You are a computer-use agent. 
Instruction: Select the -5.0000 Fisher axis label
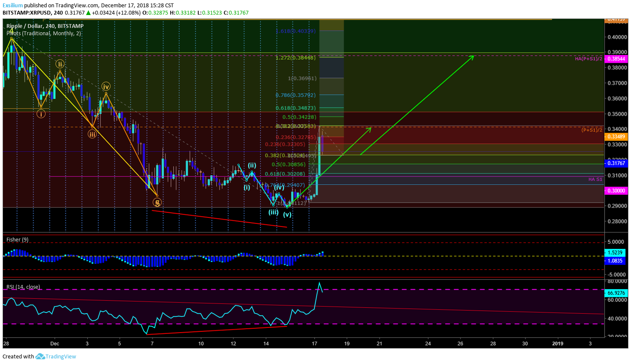[616, 275]
